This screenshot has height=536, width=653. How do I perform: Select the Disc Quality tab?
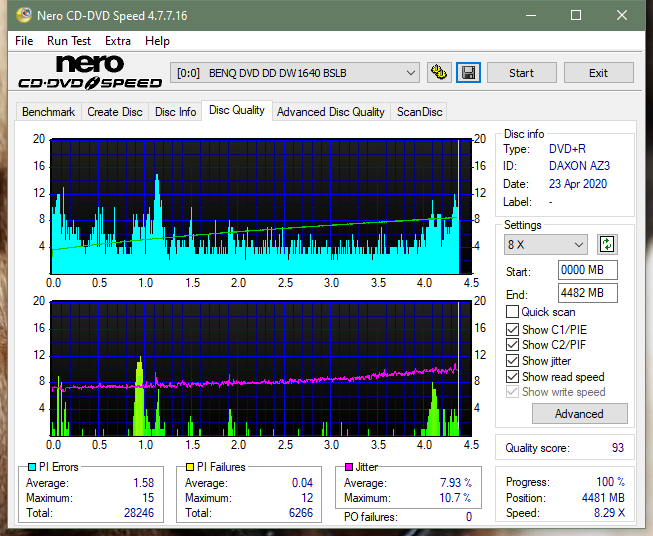pyautogui.click(x=237, y=110)
